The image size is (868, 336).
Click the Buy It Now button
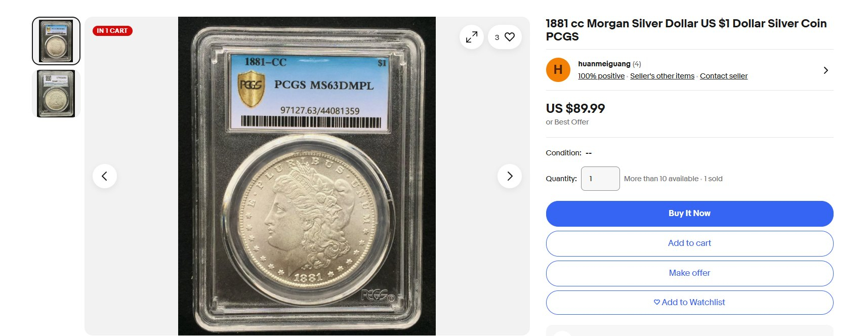689,214
